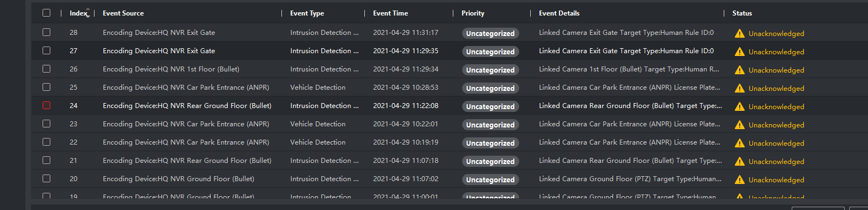Click warning icon beside event 26 status
The width and height of the screenshot is (868, 210).
click(x=739, y=70)
